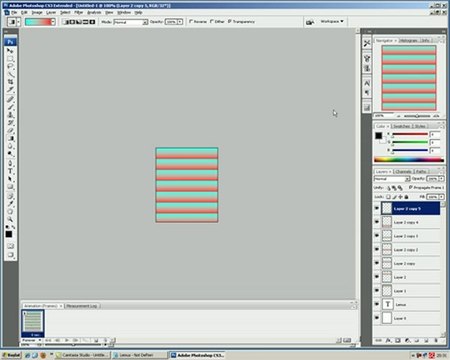
Task: Select the Lasso tool
Action: pyautogui.click(x=10, y=66)
